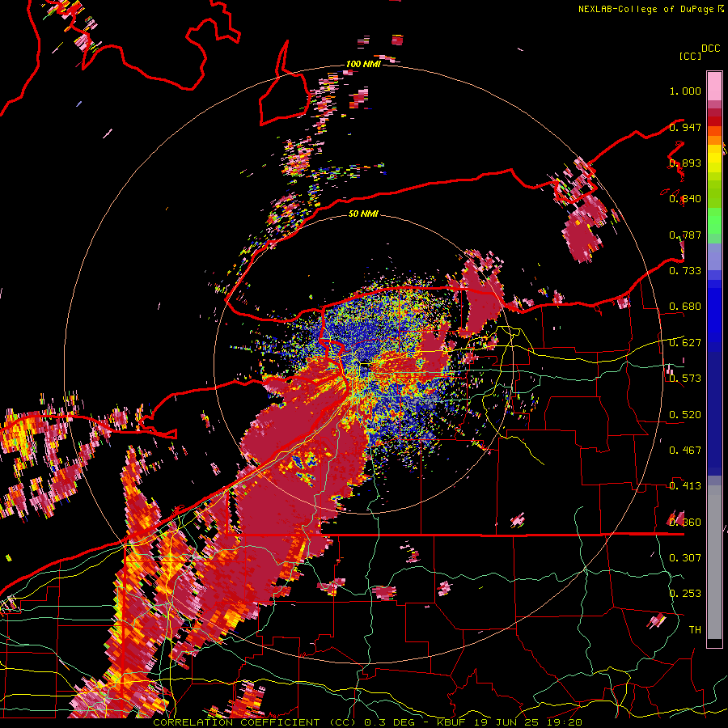Image resolution: width=728 pixels, height=728 pixels.
Task: Click the NEXLAB-College of DuPage header text
Action: click(647, 9)
